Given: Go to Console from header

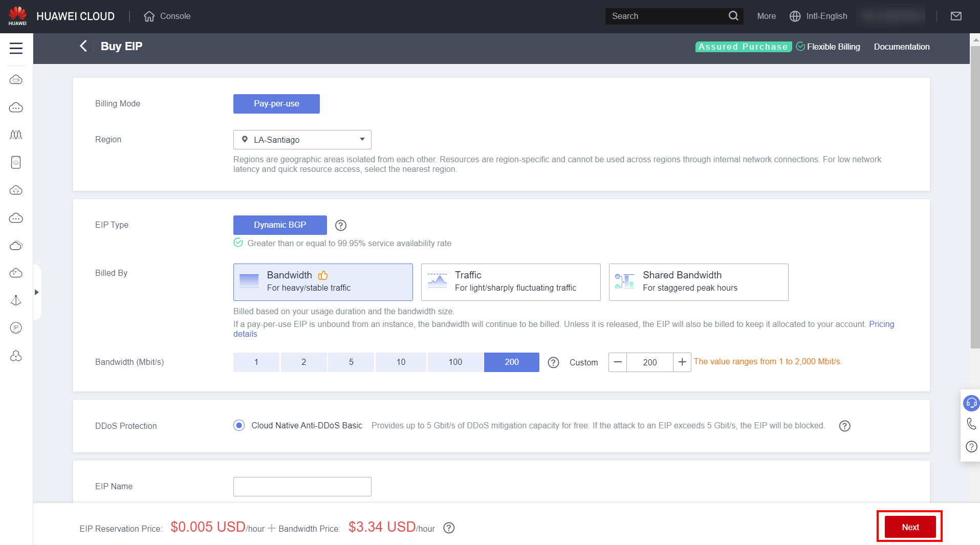Looking at the screenshot, I should (167, 16).
